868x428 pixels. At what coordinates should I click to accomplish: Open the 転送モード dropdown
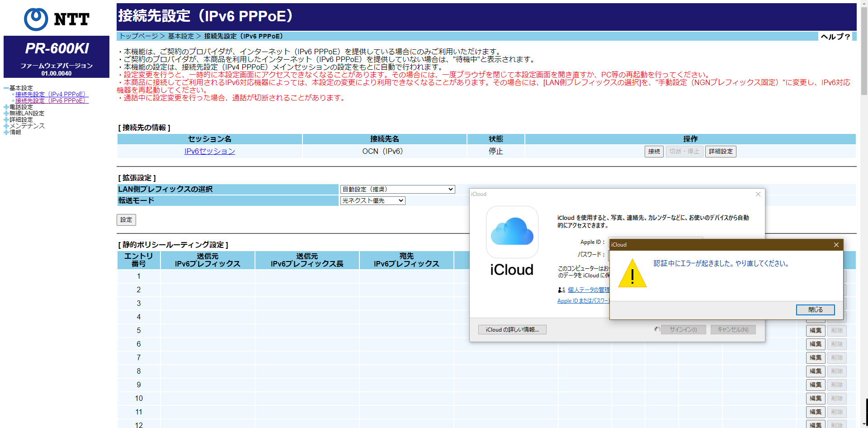point(373,201)
